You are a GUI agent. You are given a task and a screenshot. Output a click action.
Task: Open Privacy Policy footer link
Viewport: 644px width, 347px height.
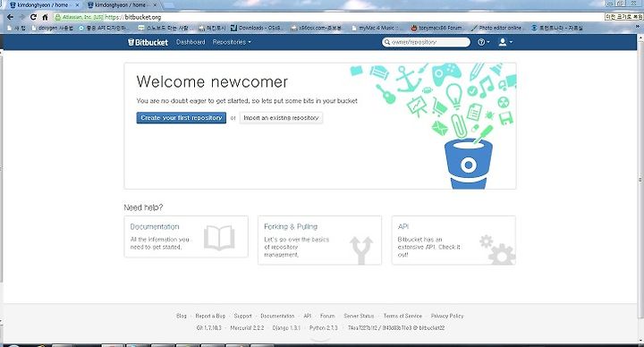447,316
